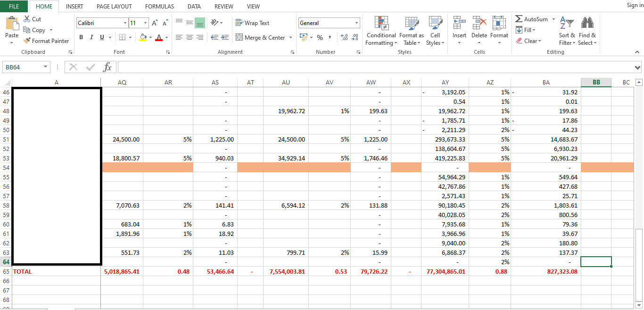
Task: Increase indent of cell
Action: pos(225,37)
